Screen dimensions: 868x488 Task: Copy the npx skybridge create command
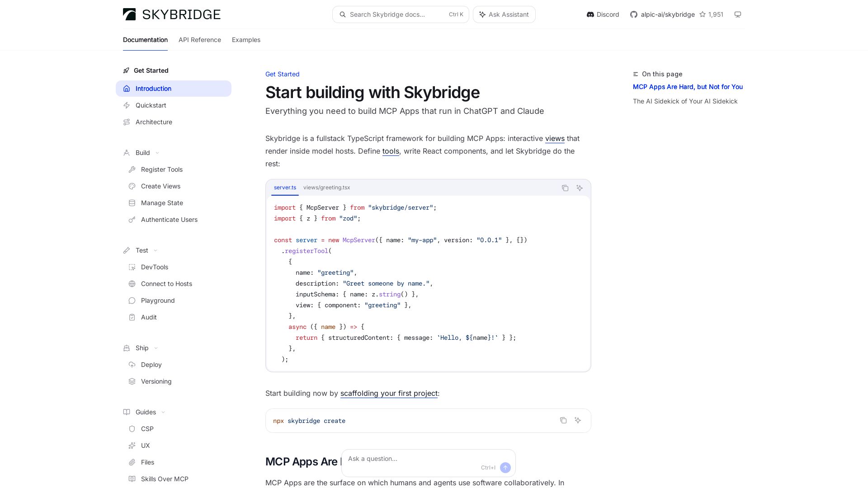tap(563, 420)
